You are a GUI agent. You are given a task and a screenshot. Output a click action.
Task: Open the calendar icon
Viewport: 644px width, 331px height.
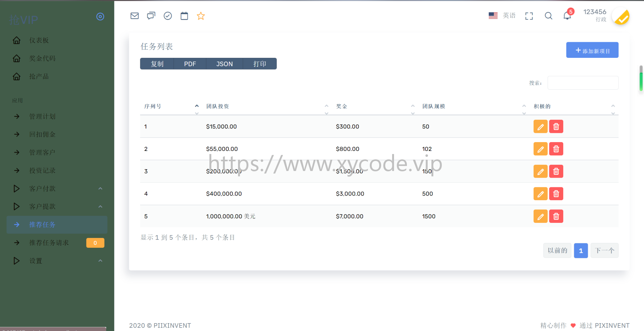pyautogui.click(x=184, y=16)
